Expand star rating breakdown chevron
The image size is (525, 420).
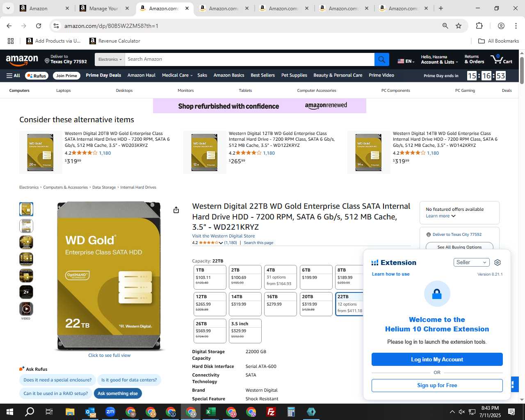point(221,243)
